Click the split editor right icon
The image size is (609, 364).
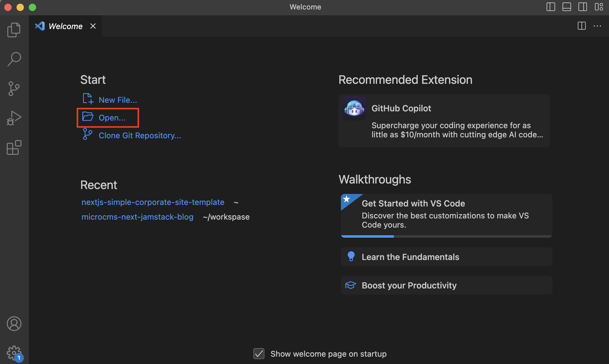[x=581, y=26]
